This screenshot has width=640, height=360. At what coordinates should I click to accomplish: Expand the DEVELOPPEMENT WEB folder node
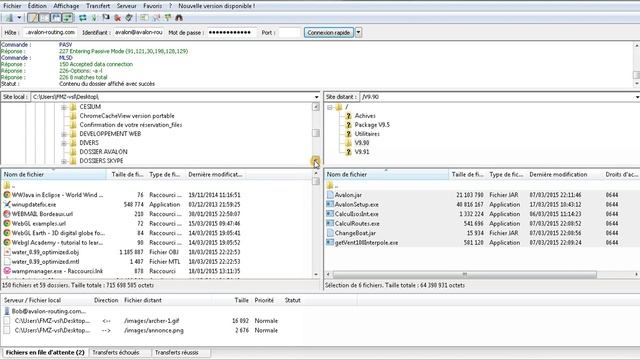tap(64, 134)
